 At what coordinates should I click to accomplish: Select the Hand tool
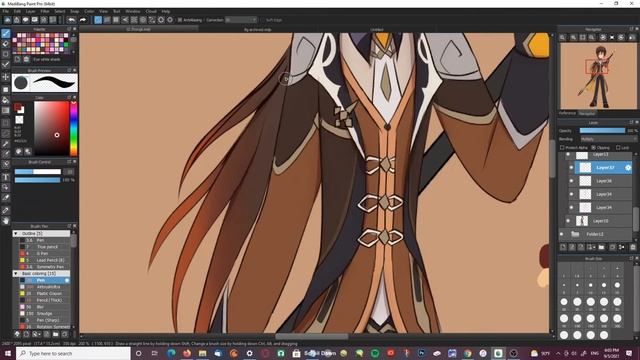pyautogui.click(x=6, y=221)
